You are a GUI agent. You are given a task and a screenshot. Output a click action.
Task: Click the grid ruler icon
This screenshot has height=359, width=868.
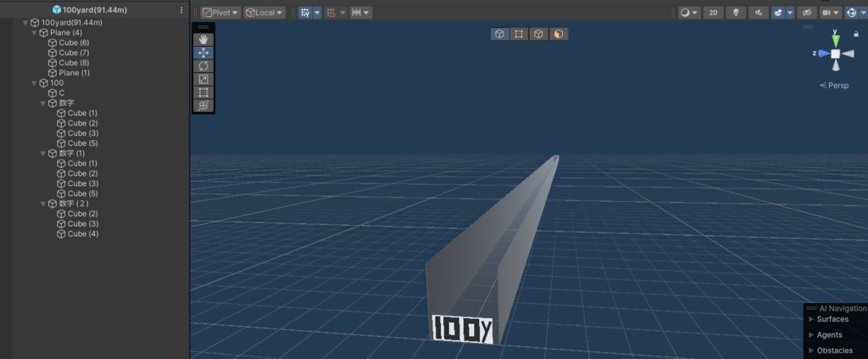[x=357, y=13]
